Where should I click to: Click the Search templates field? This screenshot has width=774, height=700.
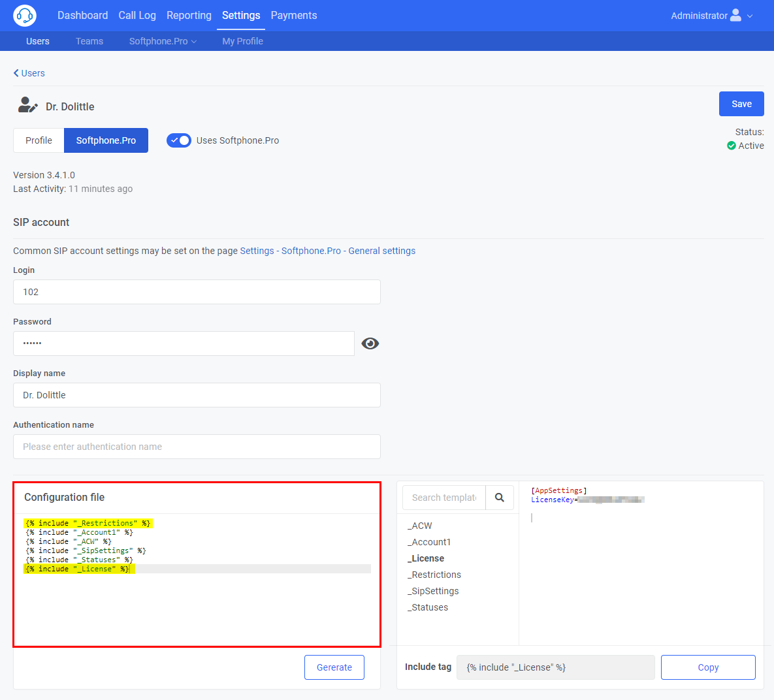point(444,498)
